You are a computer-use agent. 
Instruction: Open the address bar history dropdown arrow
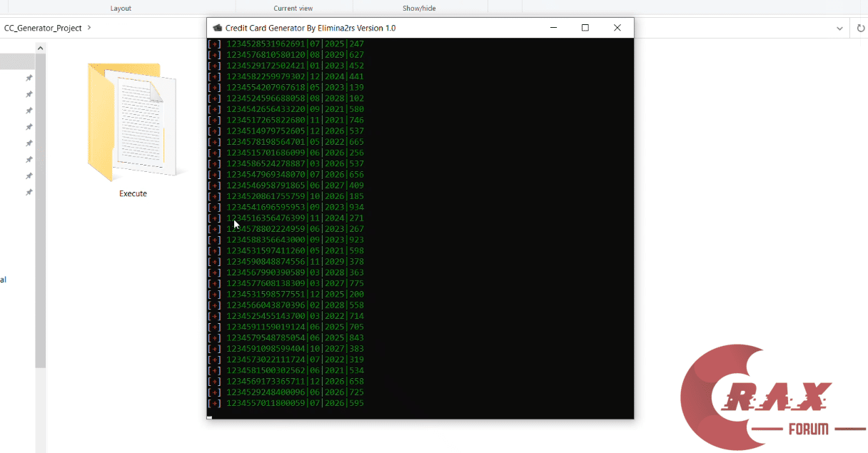[839, 29]
